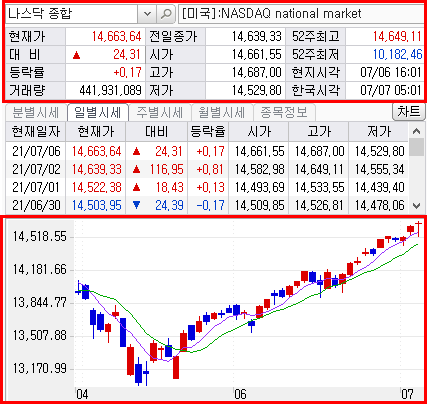Viewport: 427px width, 404px height.
Task: Click the 06 month marker on chart
Action: [x=240, y=394]
